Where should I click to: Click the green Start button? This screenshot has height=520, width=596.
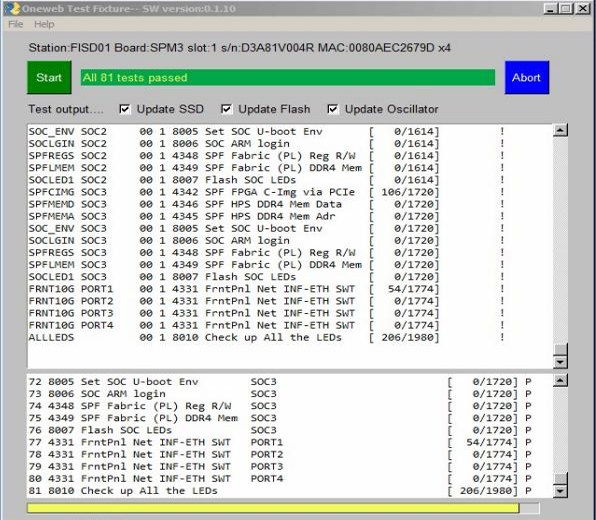[49, 77]
